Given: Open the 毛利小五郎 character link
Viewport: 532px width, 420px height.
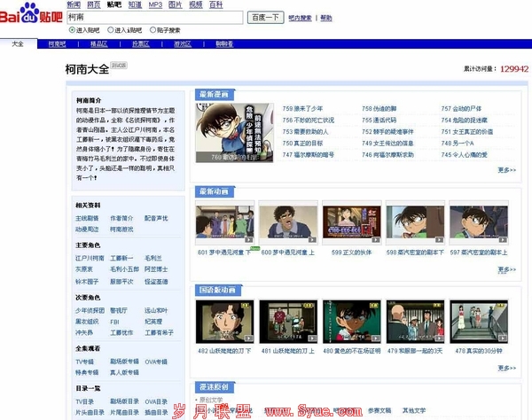Looking at the screenshot, I should point(124,269).
